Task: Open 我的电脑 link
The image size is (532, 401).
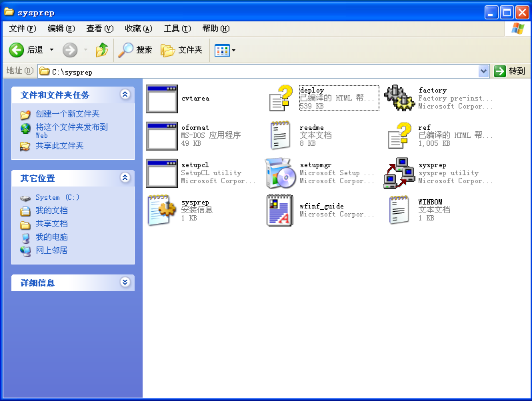Action: [x=51, y=237]
